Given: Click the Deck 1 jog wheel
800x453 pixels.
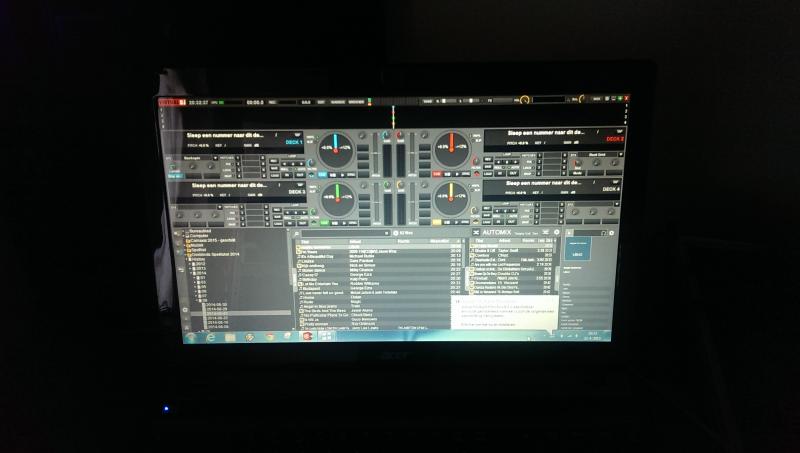Looking at the screenshot, I should [x=336, y=150].
